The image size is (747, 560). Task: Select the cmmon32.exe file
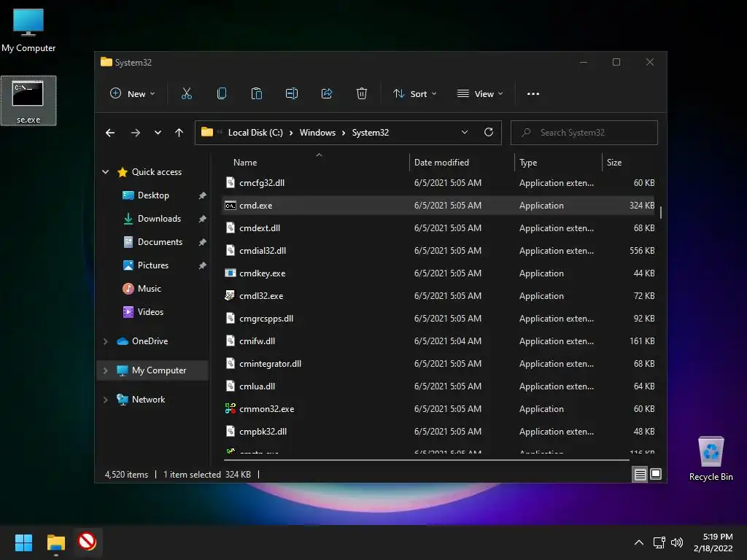[266, 409]
